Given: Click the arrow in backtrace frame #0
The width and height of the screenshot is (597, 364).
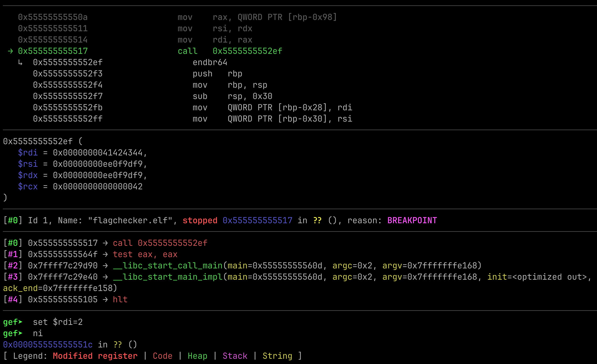Looking at the screenshot, I should (x=105, y=243).
